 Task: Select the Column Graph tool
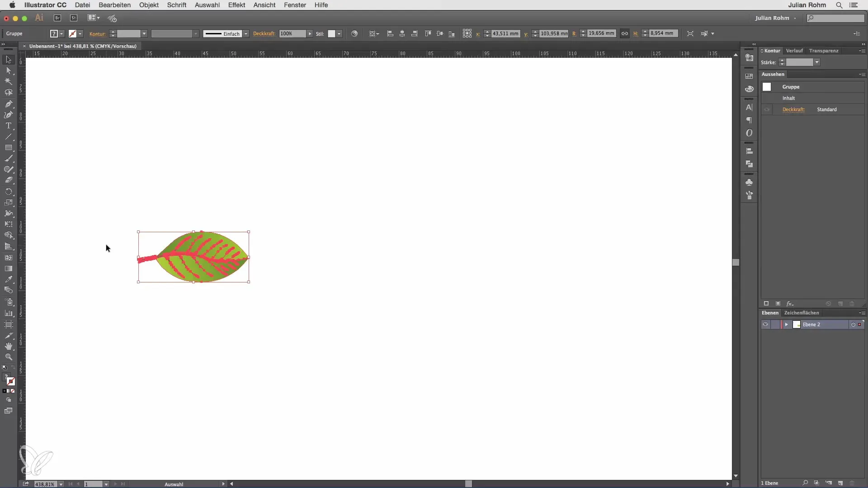coord(9,313)
